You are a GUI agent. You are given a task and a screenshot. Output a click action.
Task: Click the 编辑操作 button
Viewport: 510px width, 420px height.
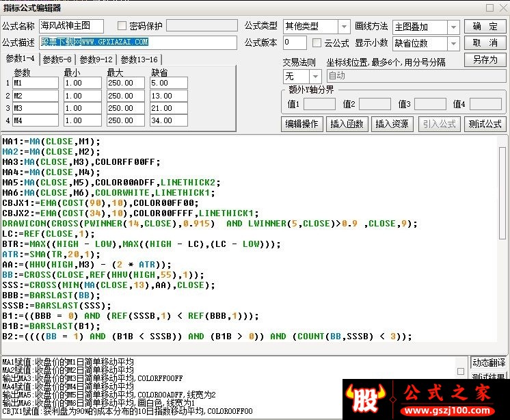point(301,124)
